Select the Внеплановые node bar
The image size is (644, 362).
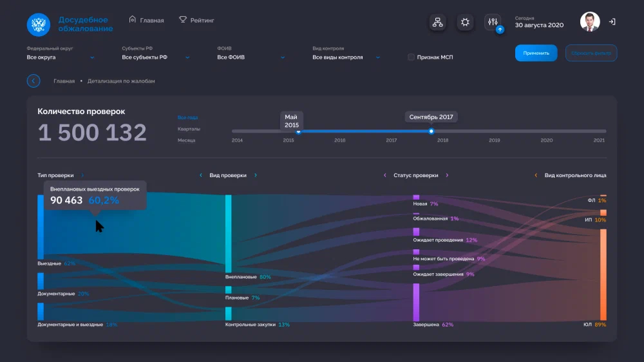coord(229,233)
